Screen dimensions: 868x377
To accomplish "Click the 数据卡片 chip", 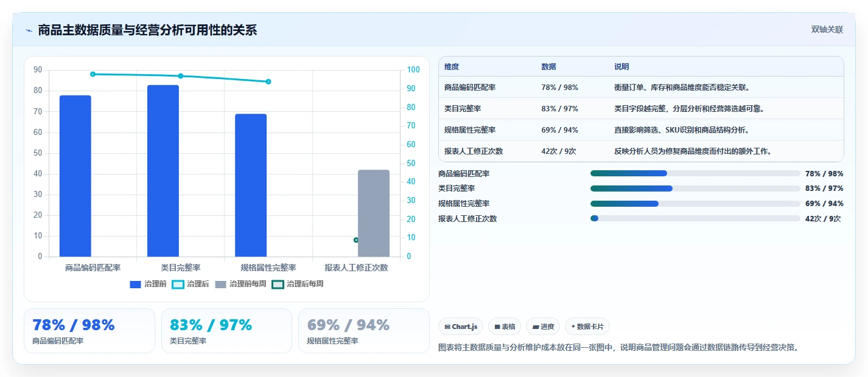I will click(587, 327).
